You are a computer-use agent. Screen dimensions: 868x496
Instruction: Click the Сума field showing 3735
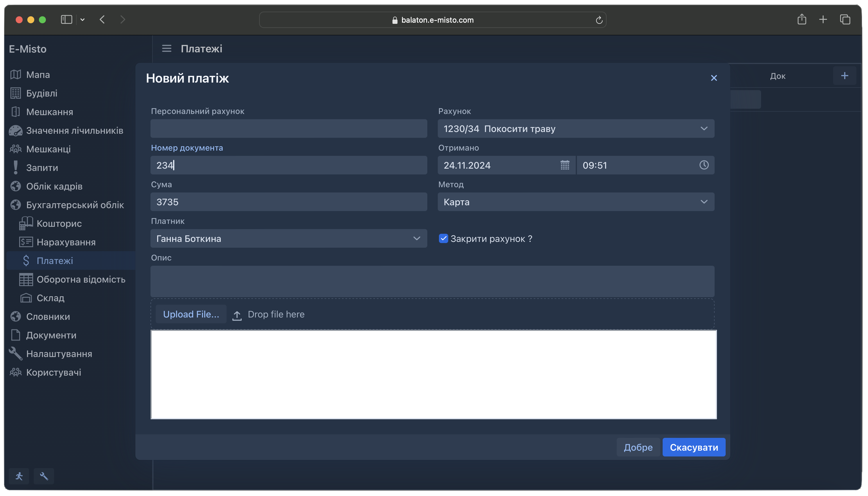[288, 202]
